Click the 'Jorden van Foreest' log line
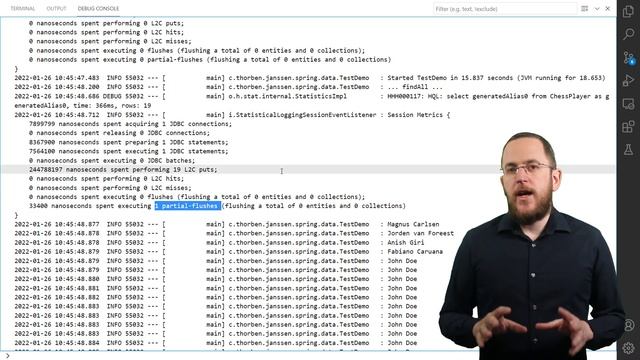Viewport: 640px width, 360px height. point(234,233)
